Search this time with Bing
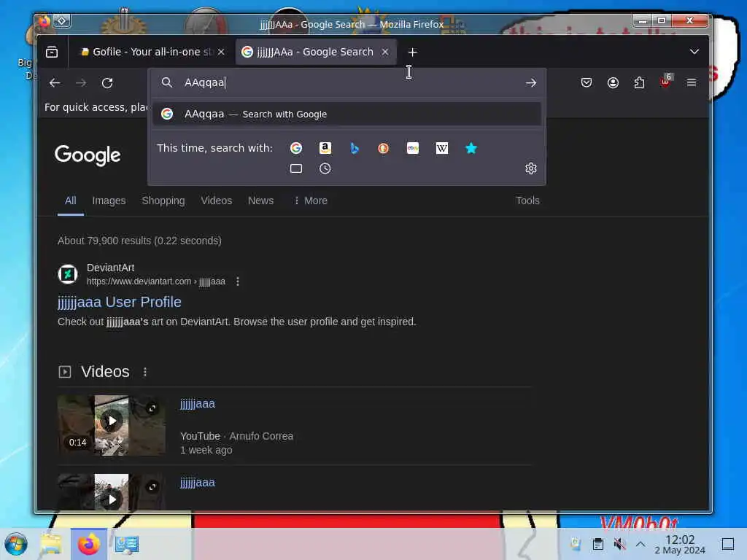Image resolution: width=747 pixels, height=560 pixels. [355, 148]
